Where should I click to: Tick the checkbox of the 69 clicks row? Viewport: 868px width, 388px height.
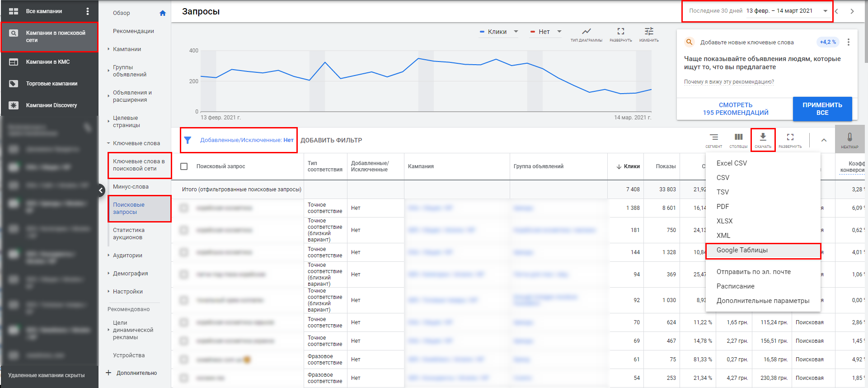point(184,341)
